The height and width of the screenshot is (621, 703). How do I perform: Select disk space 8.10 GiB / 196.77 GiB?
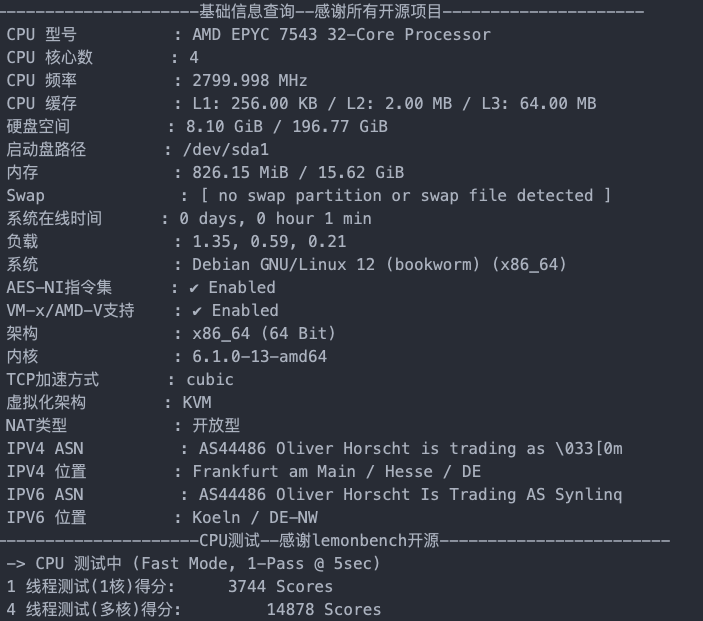click(x=287, y=126)
